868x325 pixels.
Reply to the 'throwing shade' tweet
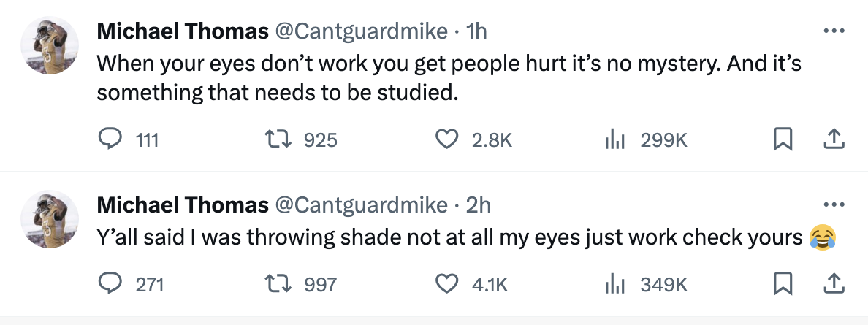[x=109, y=284]
